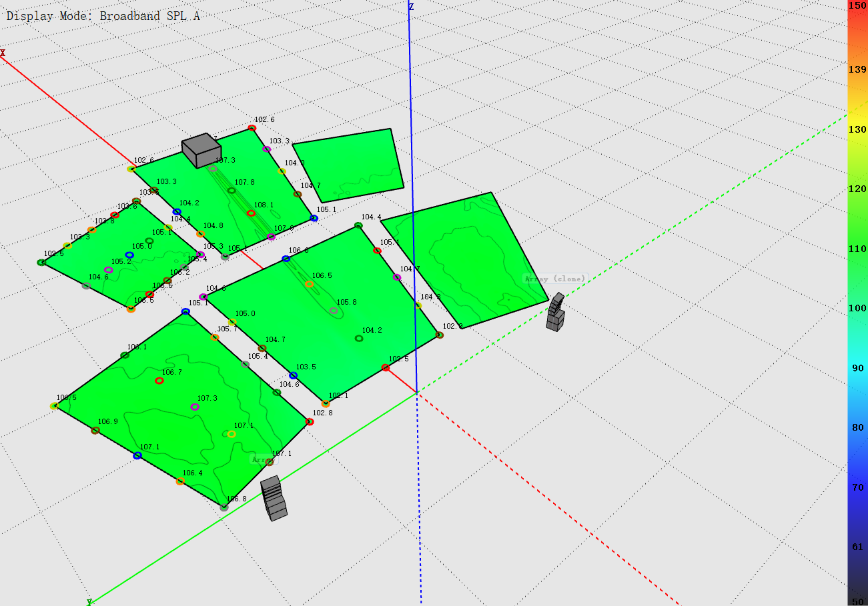This screenshot has height=606, width=868.
Task: Click the 50 value on the color scale
Action: pyautogui.click(x=857, y=601)
